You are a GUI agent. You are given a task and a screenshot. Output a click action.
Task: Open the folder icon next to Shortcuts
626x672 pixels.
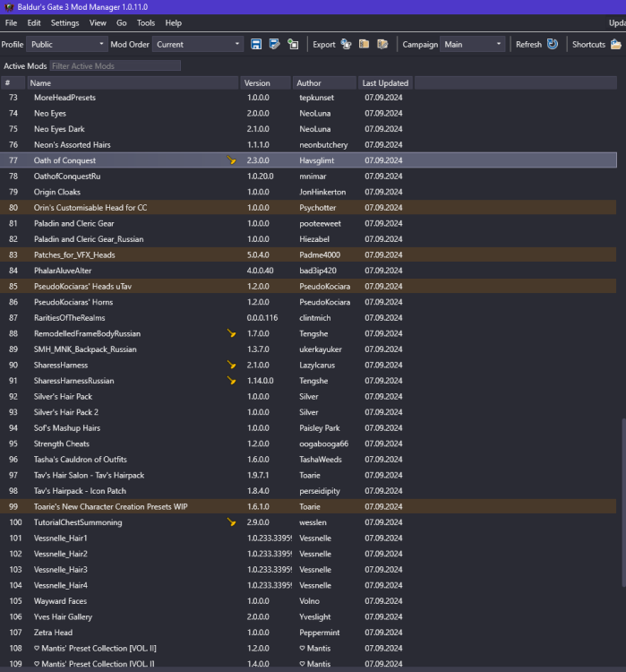[x=616, y=44]
